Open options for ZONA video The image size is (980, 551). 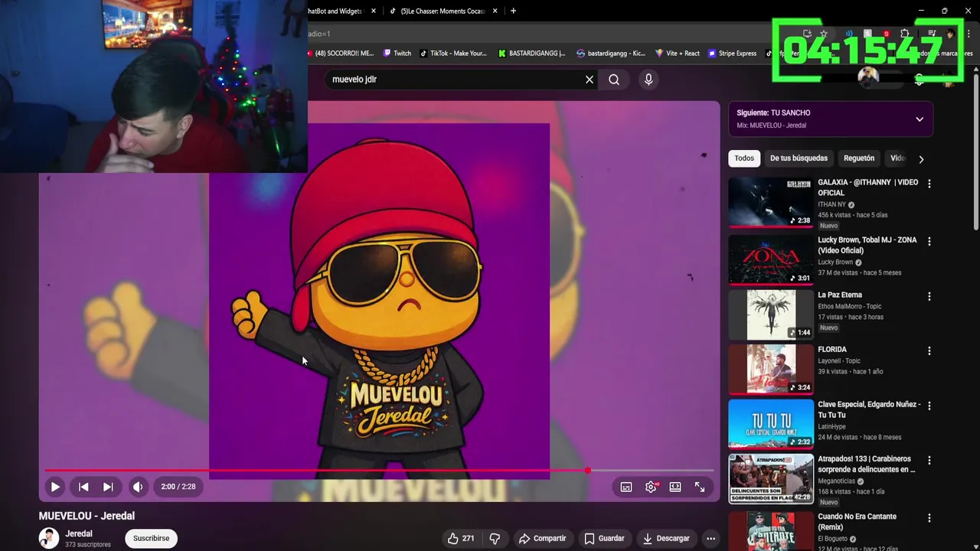[x=929, y=241]
